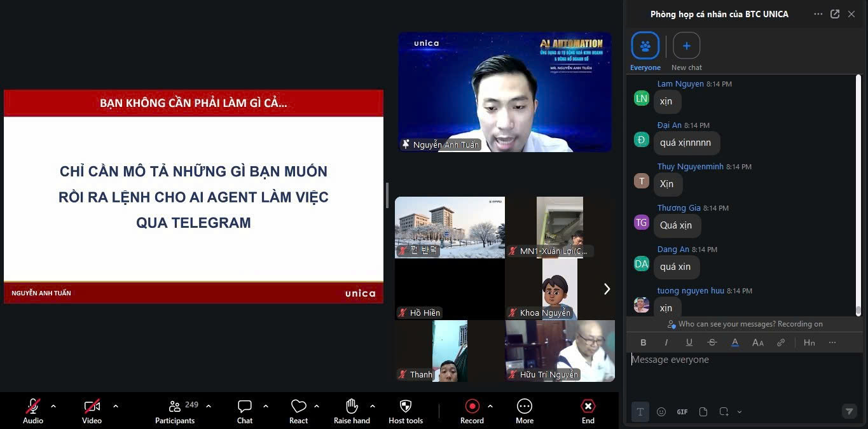Toggle bold formatting in chat
This screenshot has height=429, width=868.
tap(644, 342)
